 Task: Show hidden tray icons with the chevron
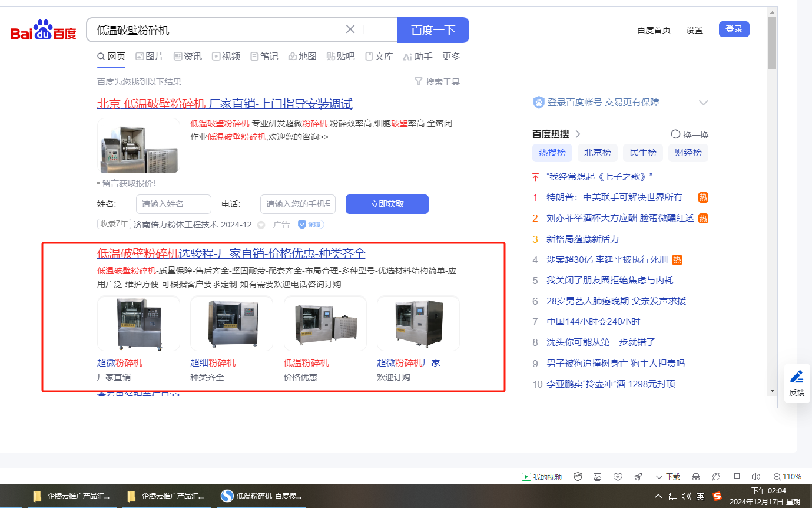coord(658,496)
